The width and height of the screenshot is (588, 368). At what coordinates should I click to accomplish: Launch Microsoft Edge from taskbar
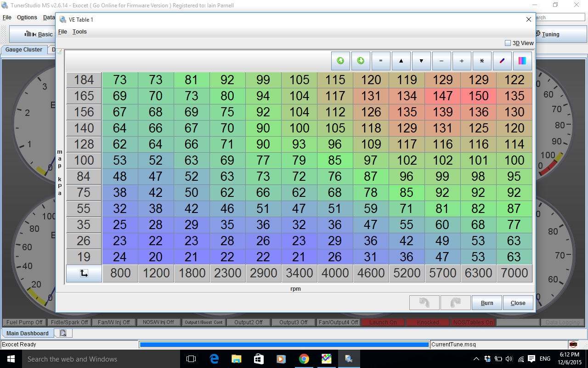(214, 359)
